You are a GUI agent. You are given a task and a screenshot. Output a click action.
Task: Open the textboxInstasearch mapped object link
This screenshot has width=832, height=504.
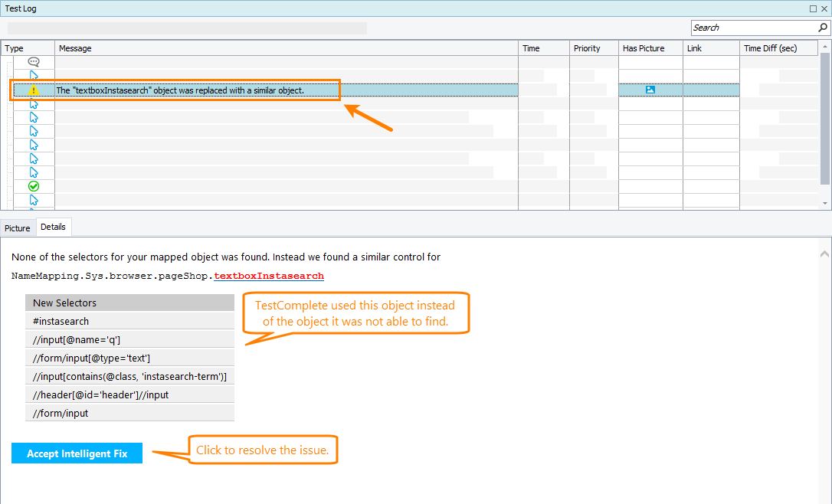coord(270,274)
